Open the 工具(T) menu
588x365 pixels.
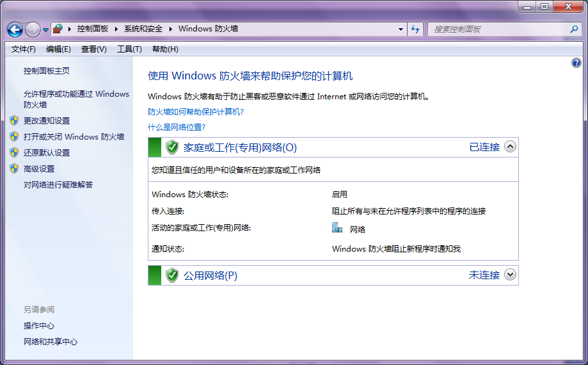point(129,49)
